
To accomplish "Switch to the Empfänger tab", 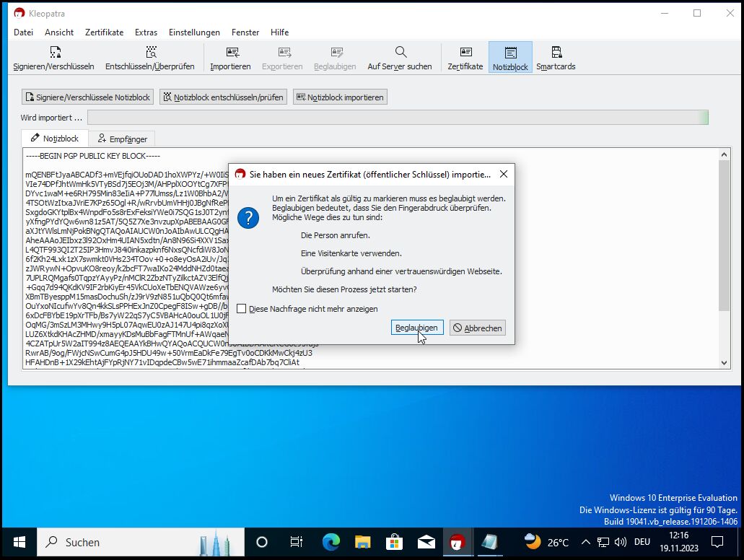I will 122,139.
